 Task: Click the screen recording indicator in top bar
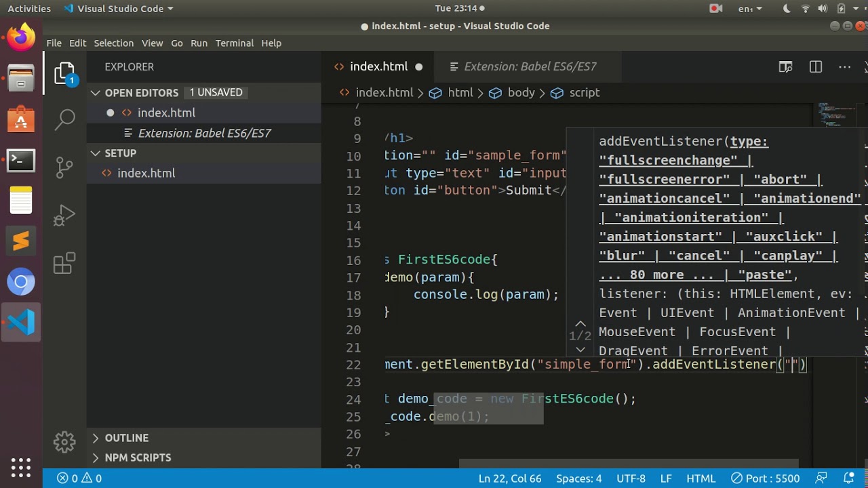coord(715,8)
